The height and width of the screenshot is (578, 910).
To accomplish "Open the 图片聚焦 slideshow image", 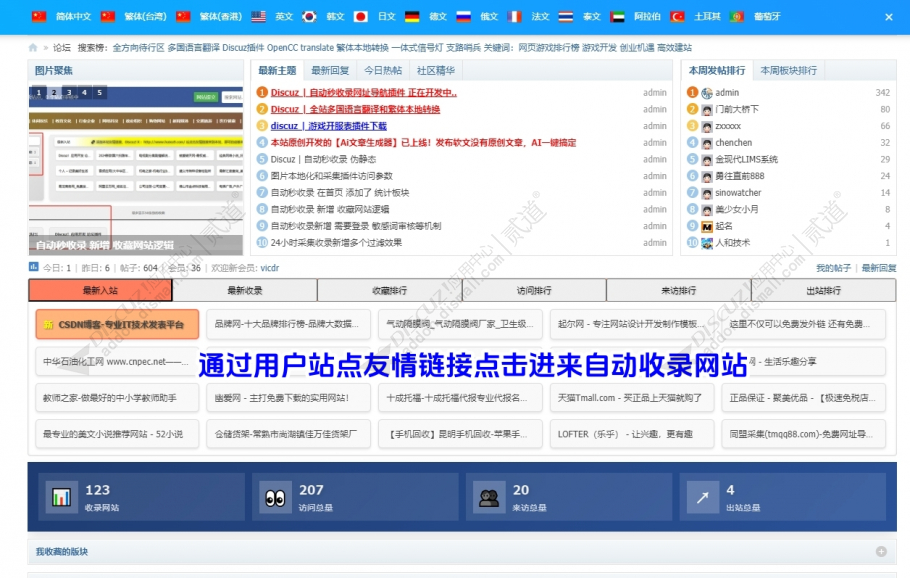I will point(136,171).
